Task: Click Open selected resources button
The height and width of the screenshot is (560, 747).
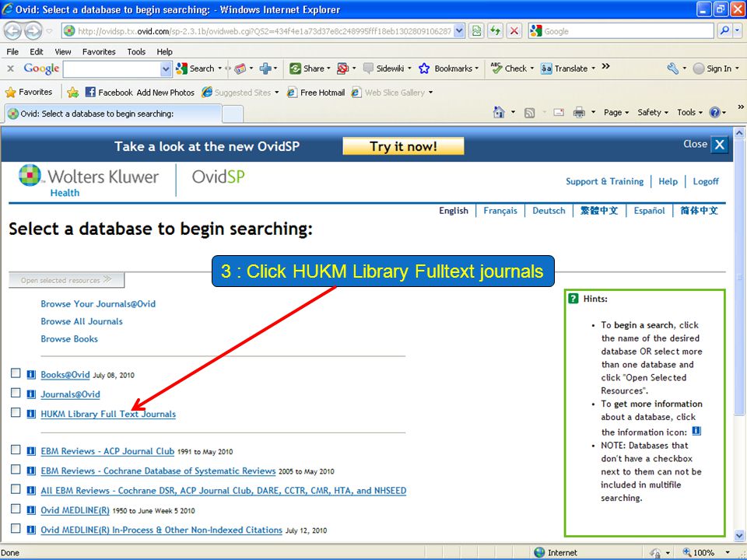Action: coord(66,280)
